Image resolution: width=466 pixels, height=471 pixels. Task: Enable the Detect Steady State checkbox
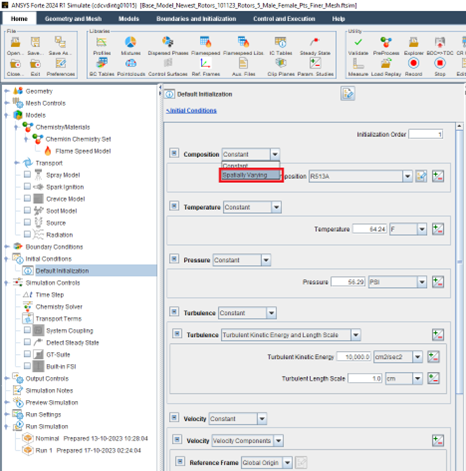click(27, 342)
